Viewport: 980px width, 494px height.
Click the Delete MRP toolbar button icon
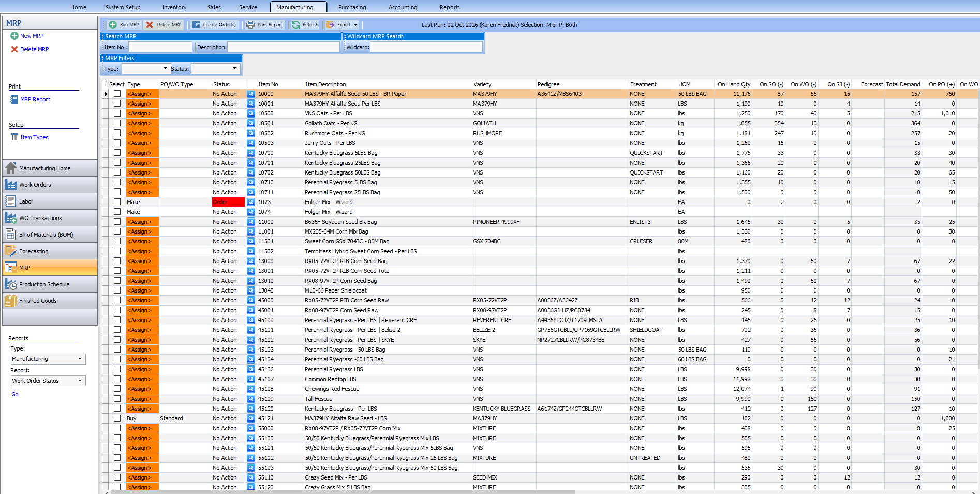pos(150,25)
